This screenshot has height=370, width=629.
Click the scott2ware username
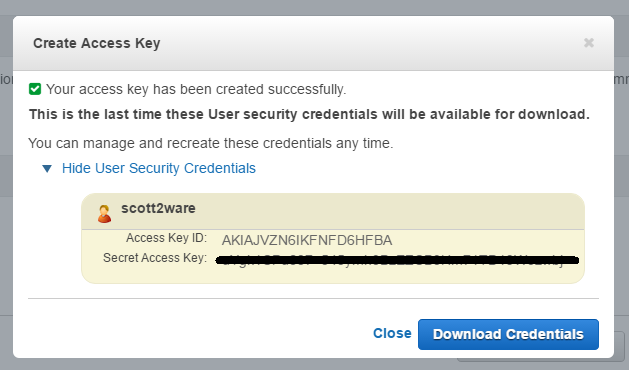click(158, 208)
